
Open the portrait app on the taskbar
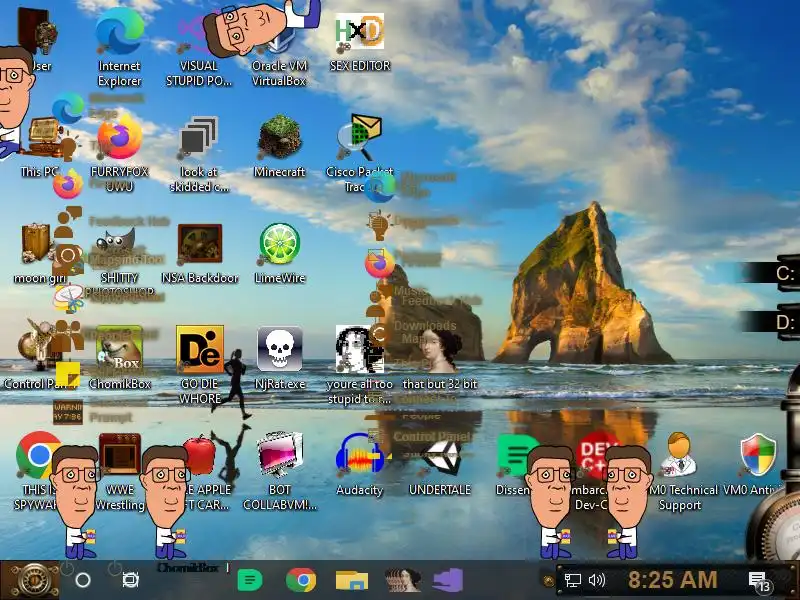tap(403, 580)
